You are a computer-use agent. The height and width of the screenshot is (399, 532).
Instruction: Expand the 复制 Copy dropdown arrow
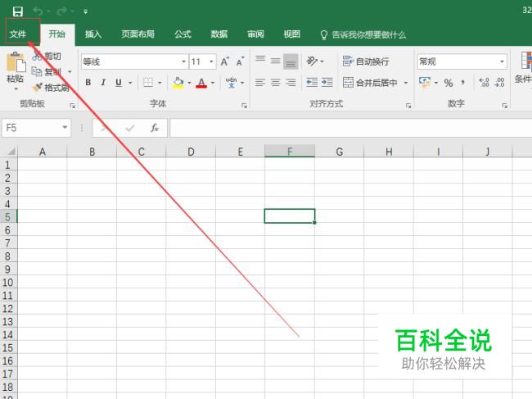click(70, 71)
